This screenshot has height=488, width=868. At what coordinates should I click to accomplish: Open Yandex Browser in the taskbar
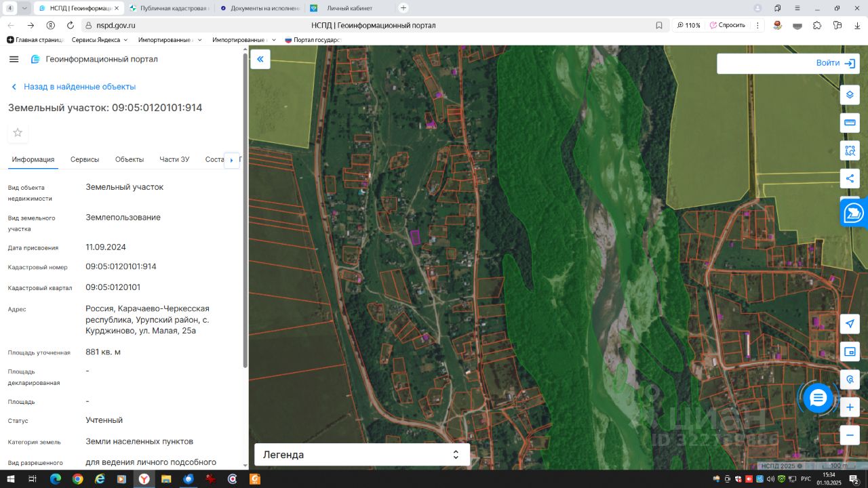point(144,479)
